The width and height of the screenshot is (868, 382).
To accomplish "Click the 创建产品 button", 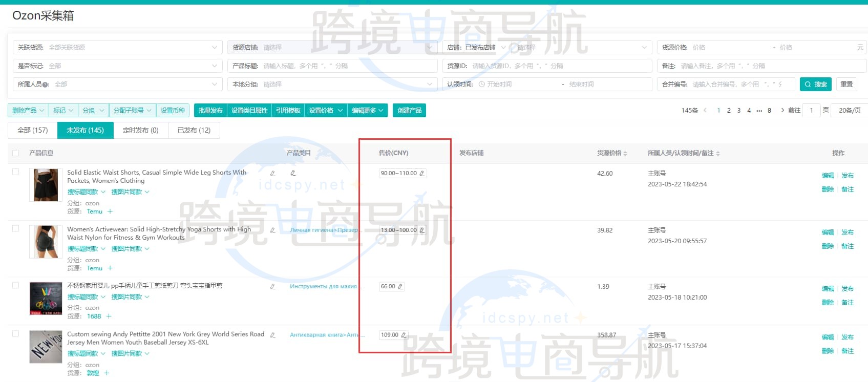I will (410, 110).
